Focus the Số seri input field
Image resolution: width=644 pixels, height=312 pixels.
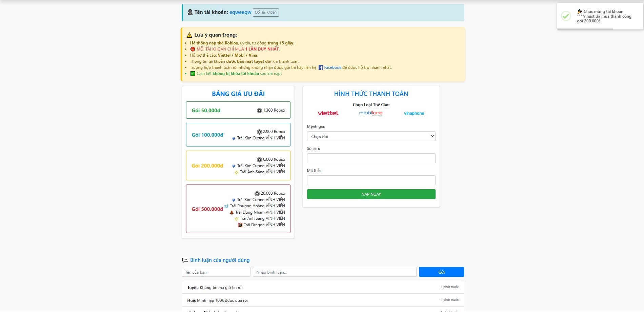[x=371, y=158]
